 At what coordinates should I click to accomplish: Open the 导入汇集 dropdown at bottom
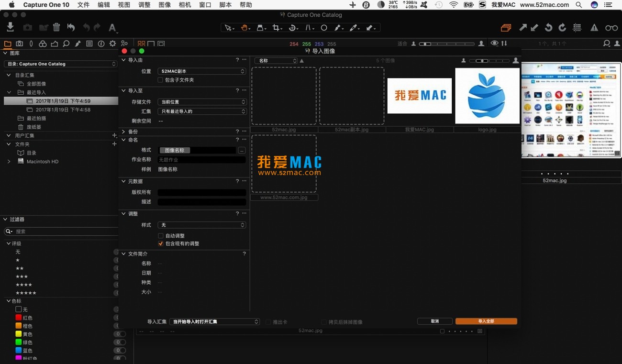(215, 321)
